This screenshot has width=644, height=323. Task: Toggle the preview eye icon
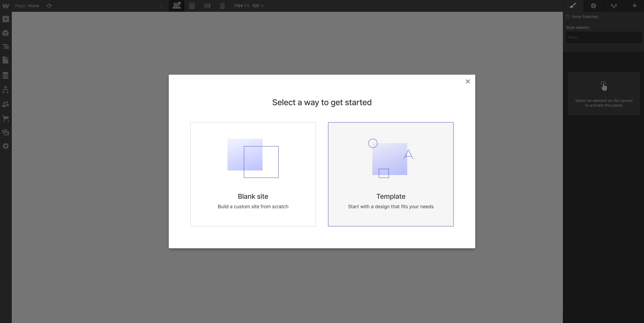click(x=49, y=6)
